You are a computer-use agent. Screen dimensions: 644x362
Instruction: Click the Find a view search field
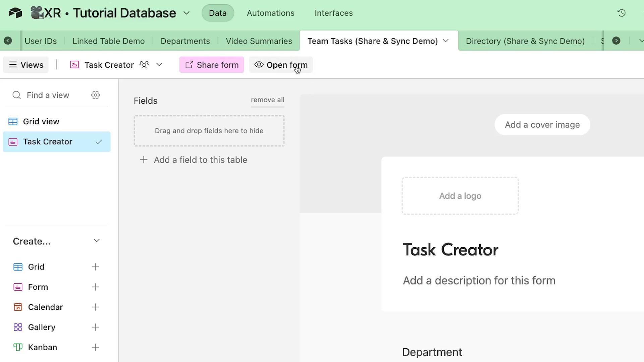(48, 95)
